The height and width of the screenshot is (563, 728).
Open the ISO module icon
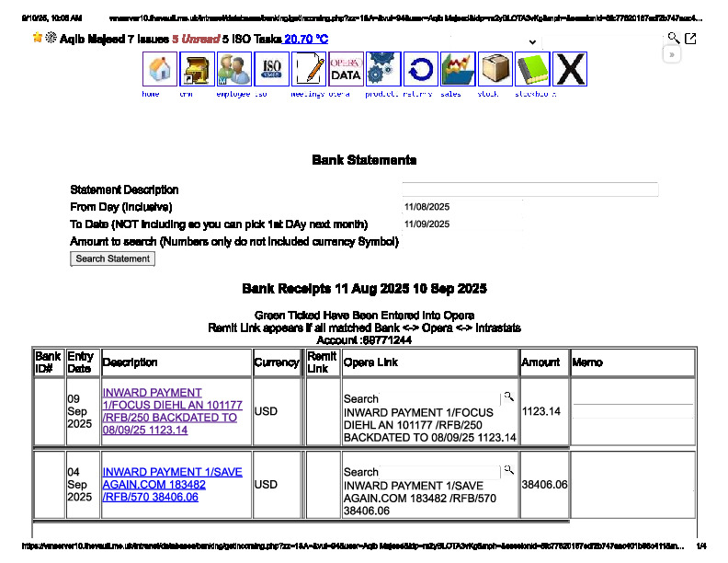pyautogui.click(x=271, y=69)
